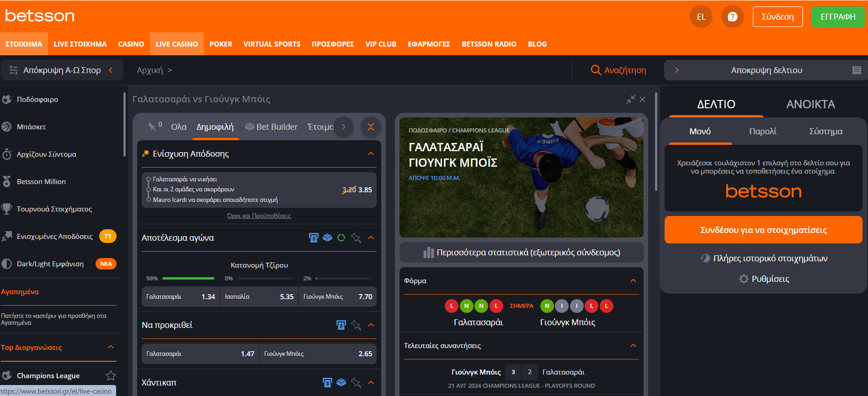This screenshot has width=868, height=396.
Task: Collapse the Ενίσχυση Απόδοσης section
Action: tap(371, 153)
